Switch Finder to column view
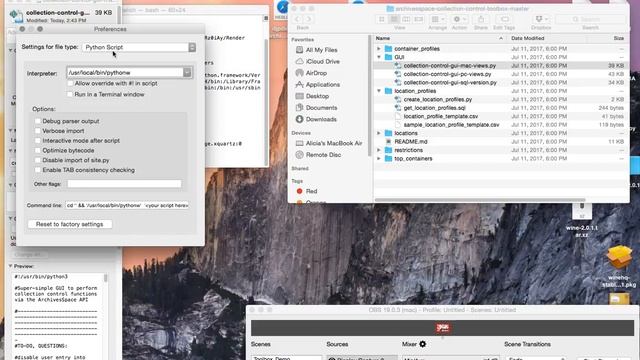Viewport: 640px width, 360px height. click(x=406, y=19)
